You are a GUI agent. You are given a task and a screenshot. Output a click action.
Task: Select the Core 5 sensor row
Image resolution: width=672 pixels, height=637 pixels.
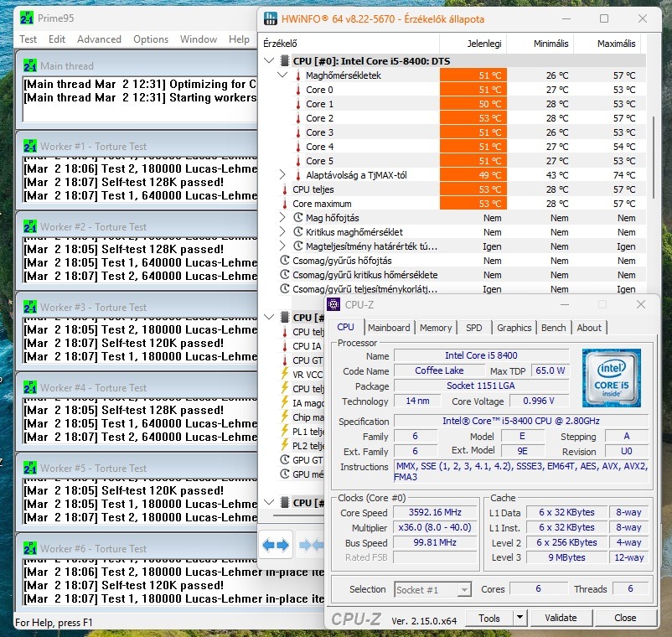462,161
